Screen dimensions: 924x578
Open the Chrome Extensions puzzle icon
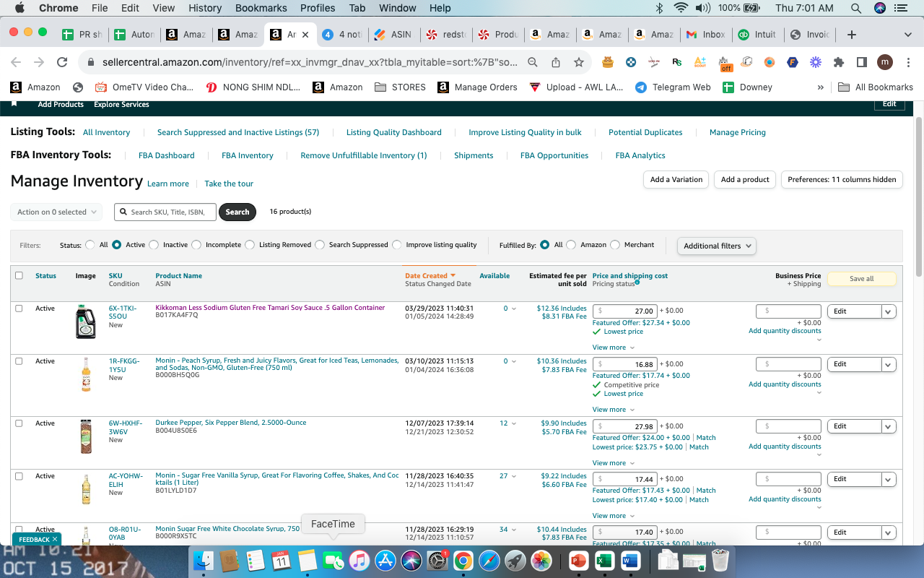coord(839,62)
